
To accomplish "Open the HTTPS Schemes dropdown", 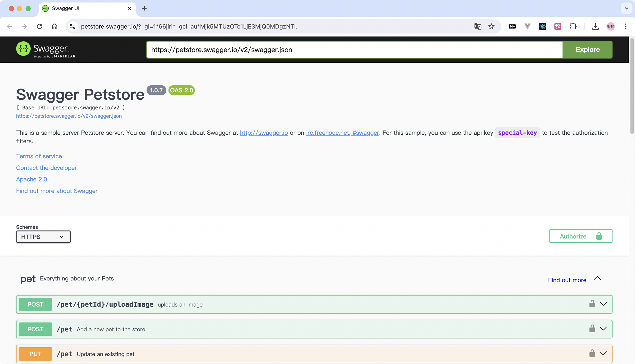I will (43, 237).
